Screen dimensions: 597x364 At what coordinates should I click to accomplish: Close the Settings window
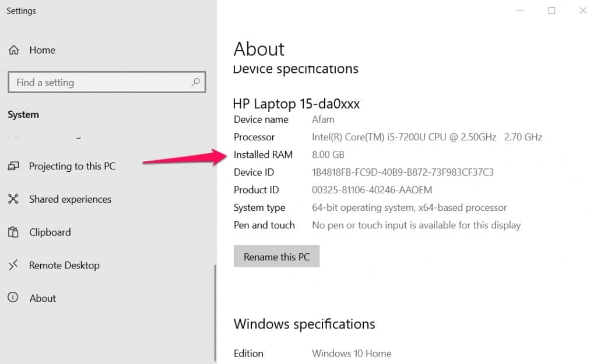coord(583,10)
